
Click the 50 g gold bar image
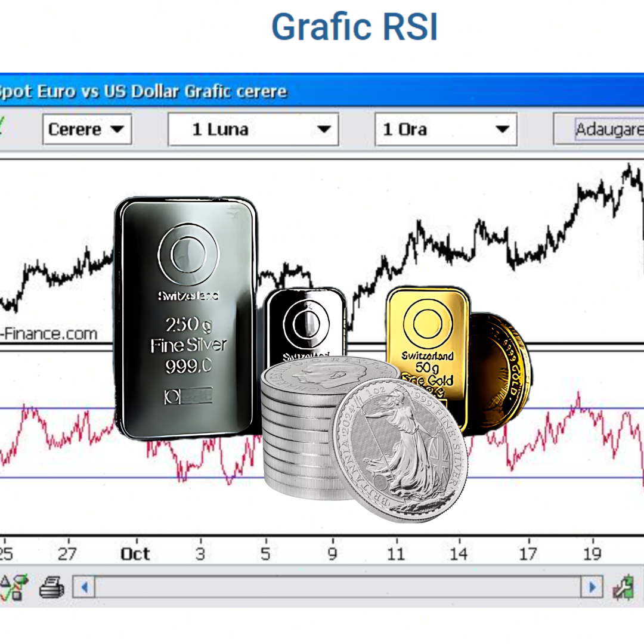[427, 349]
